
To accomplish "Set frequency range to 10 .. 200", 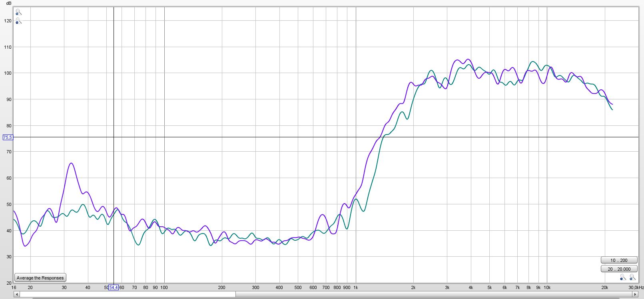I will coord(618,260).
